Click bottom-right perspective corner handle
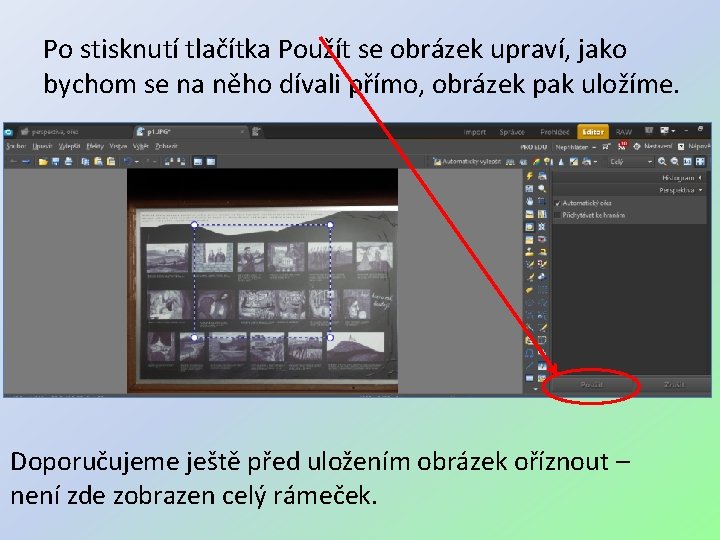Screen dimensions: 720x540 click(330, 338)
